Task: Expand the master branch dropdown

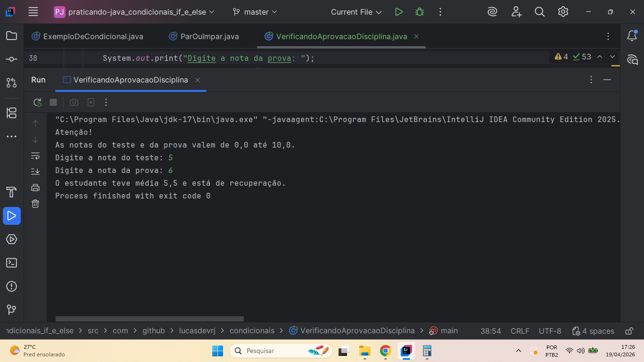Action: [255, 12]
